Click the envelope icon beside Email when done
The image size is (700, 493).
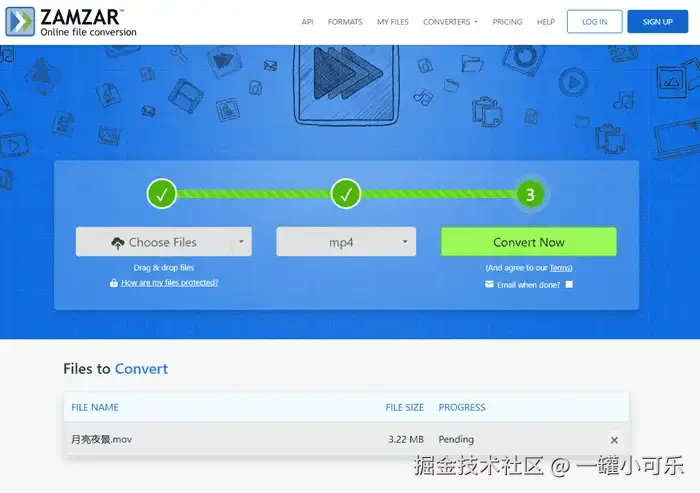click(489, 284)
